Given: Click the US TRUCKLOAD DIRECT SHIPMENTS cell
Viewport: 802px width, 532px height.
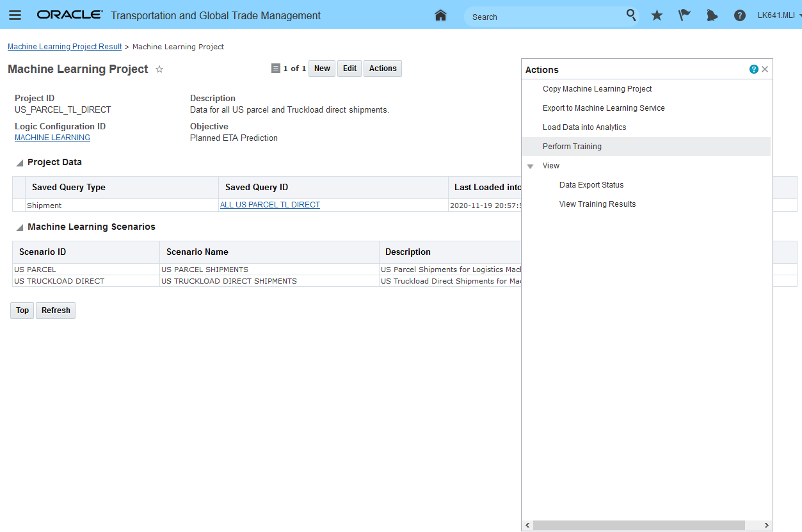Looking at the screenshot, I should pos(269,281).
